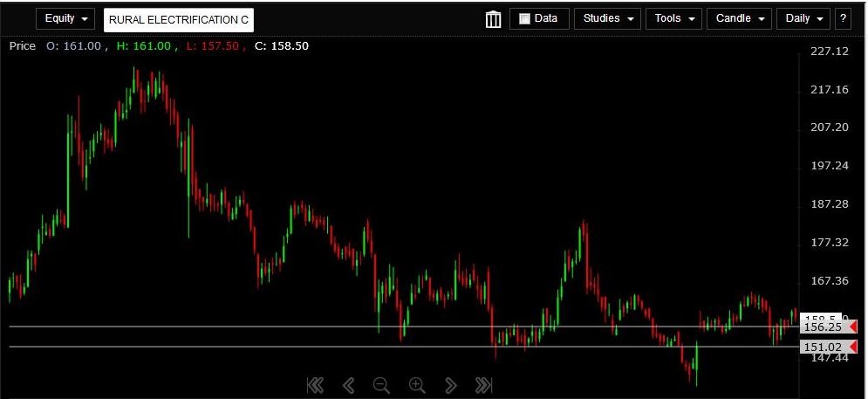Screen dimensions: 868x399
Task: Open the Equity dropdown
Action: coord(65,18)
